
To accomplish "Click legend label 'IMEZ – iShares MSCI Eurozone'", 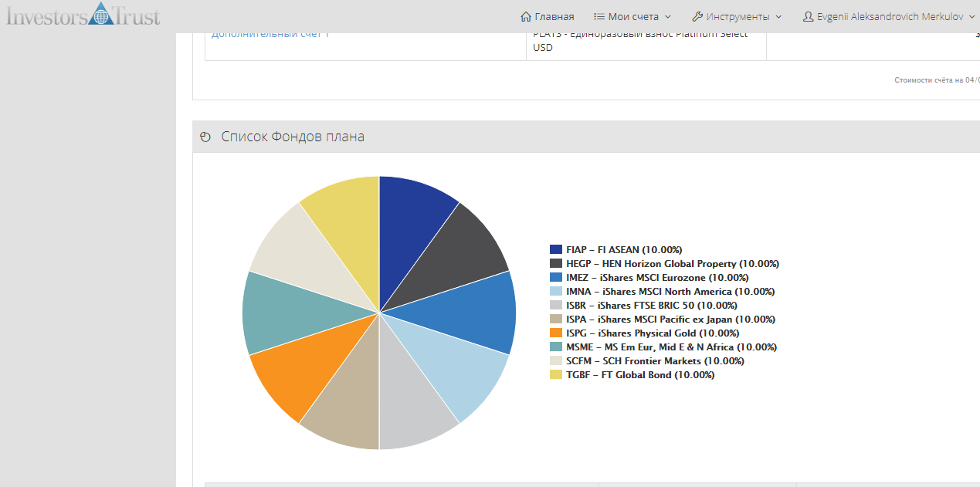I will click(x=659, y=278).
